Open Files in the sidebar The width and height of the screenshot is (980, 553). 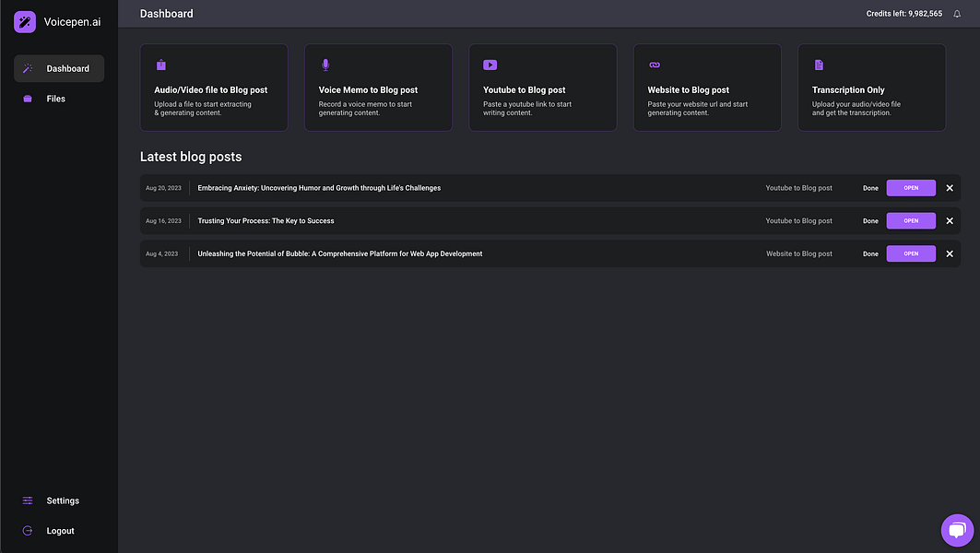coord(55,99)
